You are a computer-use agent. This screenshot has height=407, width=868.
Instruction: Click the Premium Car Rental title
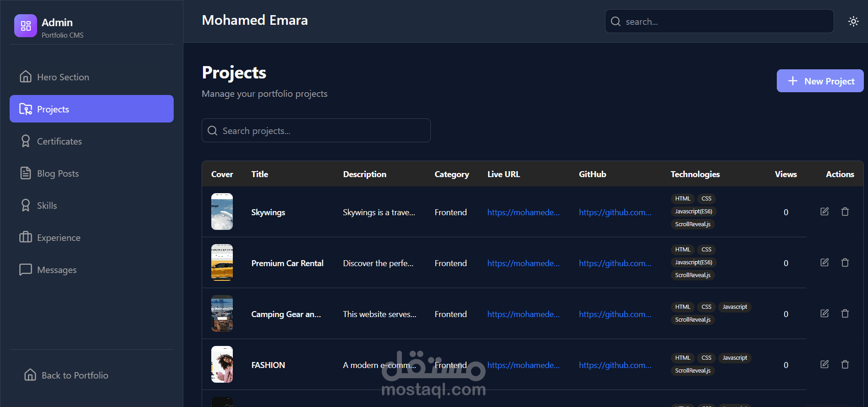287,263
